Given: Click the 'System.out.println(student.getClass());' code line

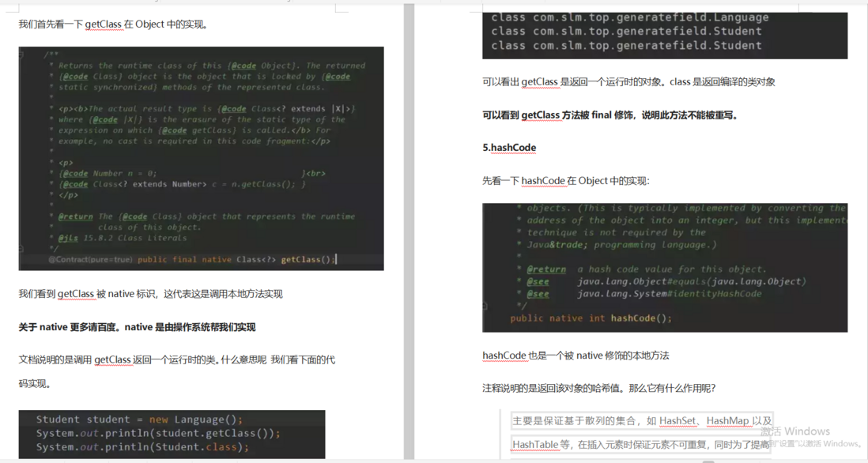Looking at the screenshot, I should 158,433.
